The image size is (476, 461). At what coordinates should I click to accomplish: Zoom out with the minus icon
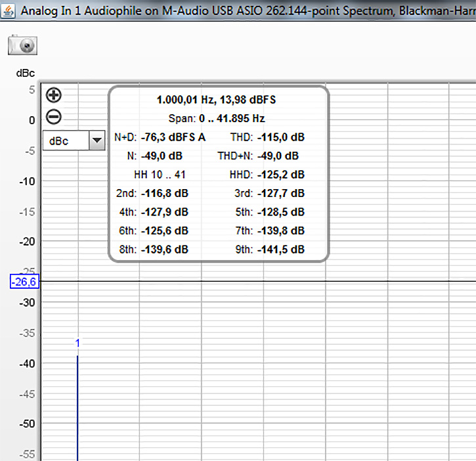tap(54, 117)
